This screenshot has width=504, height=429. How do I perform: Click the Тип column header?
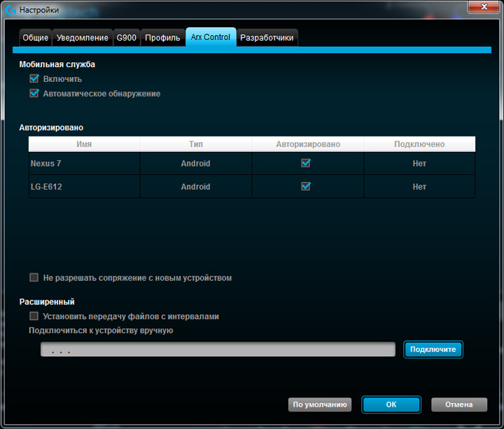[196, 144]
